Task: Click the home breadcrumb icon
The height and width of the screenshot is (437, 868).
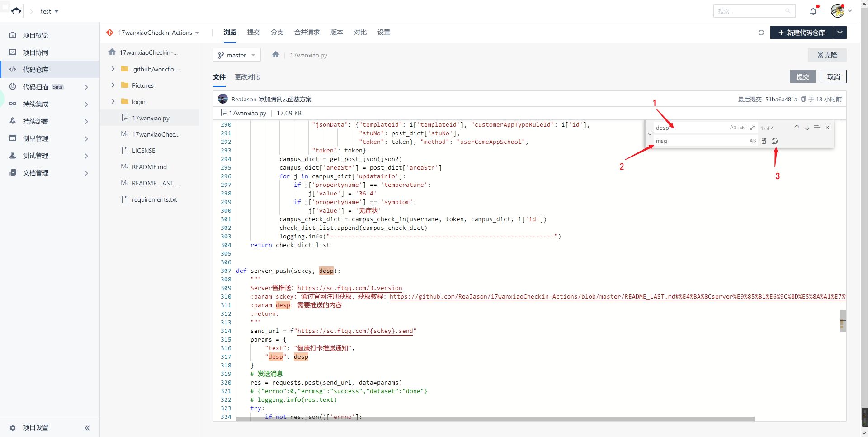Action: point(276,55)
